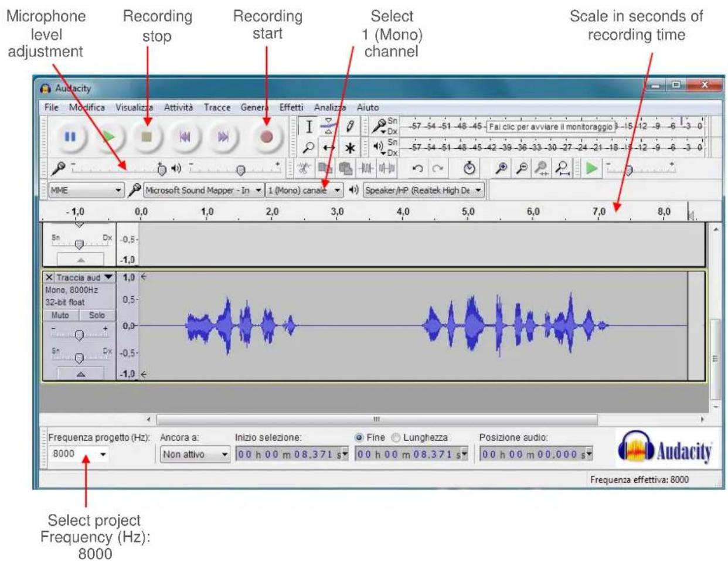Click gain slider on Traccia aud track
Image resolution: width=728 pixels, height=561 pixels.
[80, 335]
